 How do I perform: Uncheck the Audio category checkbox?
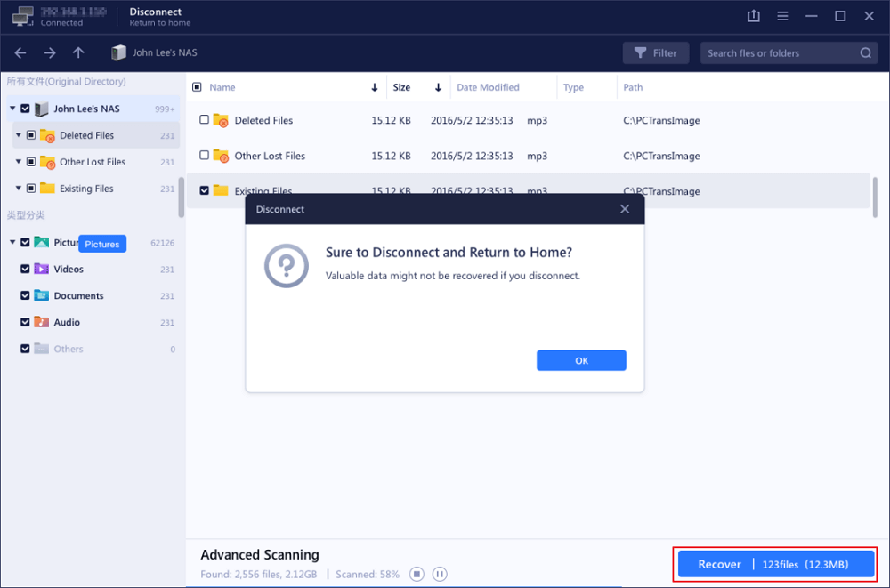pyautogui.click(x=25, y=322)
